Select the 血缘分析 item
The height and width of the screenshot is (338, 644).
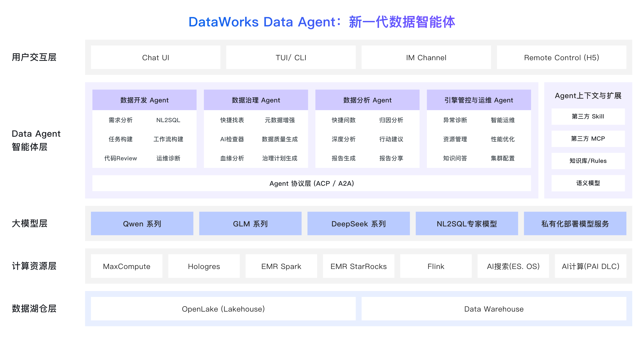point(232,158)
